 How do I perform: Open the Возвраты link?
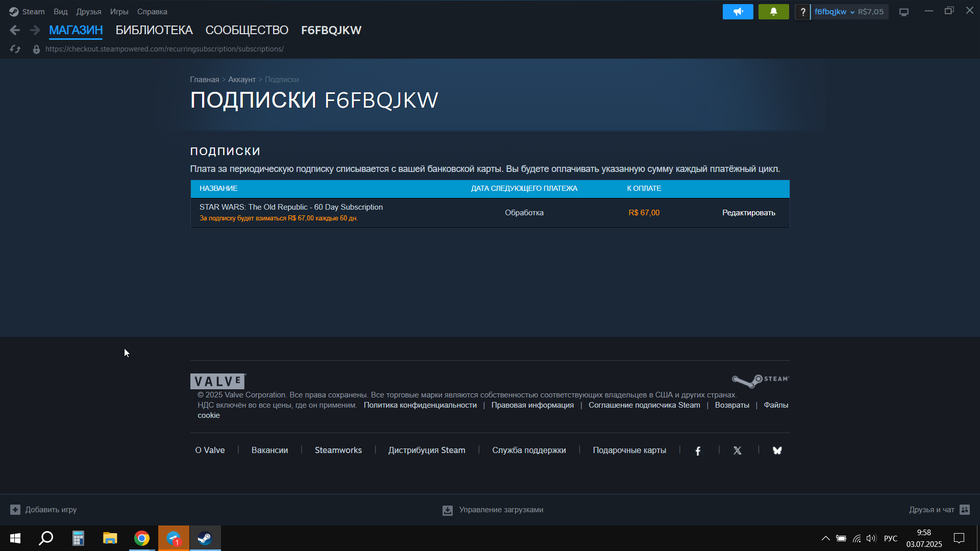[x=732, y=405]
